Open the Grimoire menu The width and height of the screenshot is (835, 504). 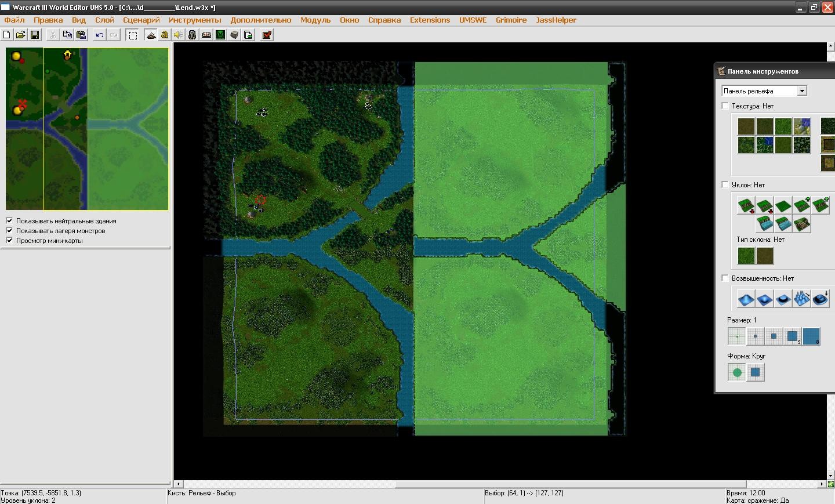pyautogui.click(x=511, y=20)
